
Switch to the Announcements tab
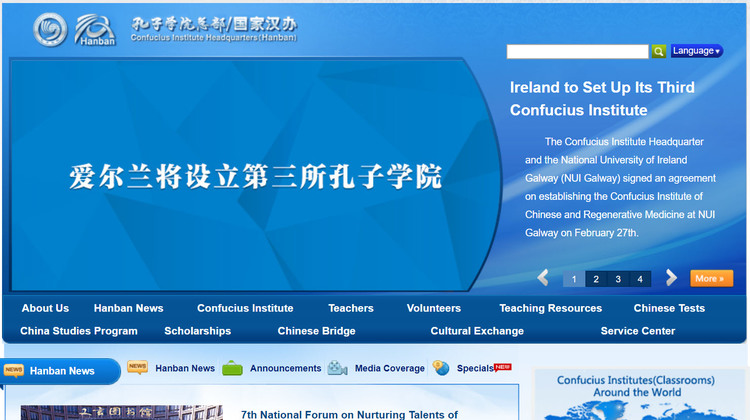click(286, 368)
